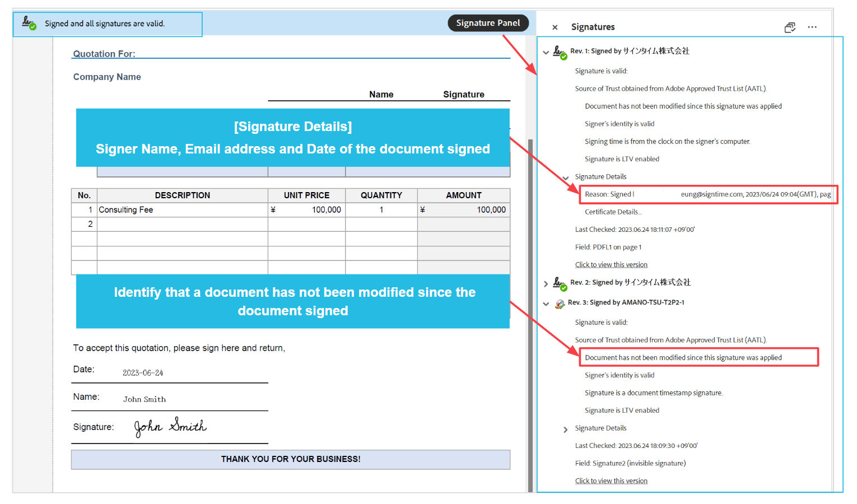Viewport: 857px width, 504px height.
Task: Click the Rev. 3 timestamp certificate icon
Action: (560, 304)
